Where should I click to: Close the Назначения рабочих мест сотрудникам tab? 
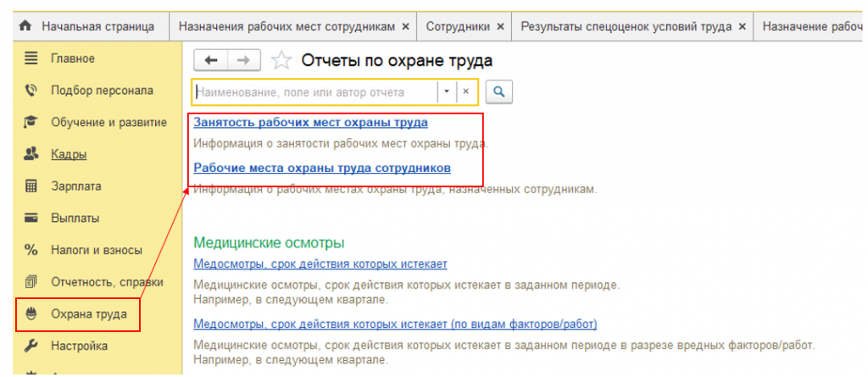[405, 26]
